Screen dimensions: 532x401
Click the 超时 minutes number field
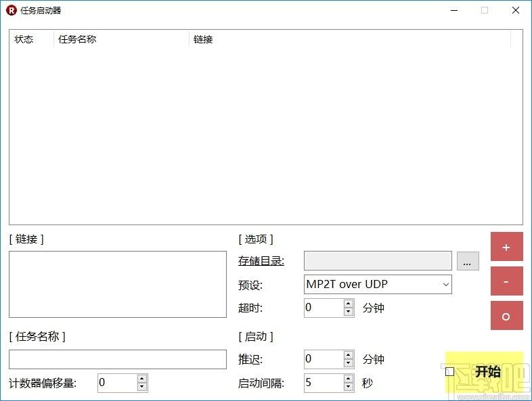[x=324, y=308]
